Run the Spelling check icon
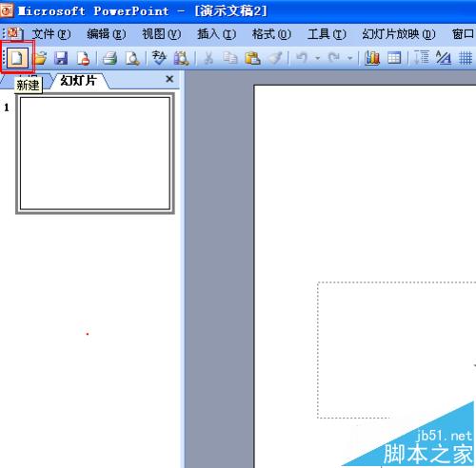The width and height of the screenshot is (476, 468). (x=159, y=58)
